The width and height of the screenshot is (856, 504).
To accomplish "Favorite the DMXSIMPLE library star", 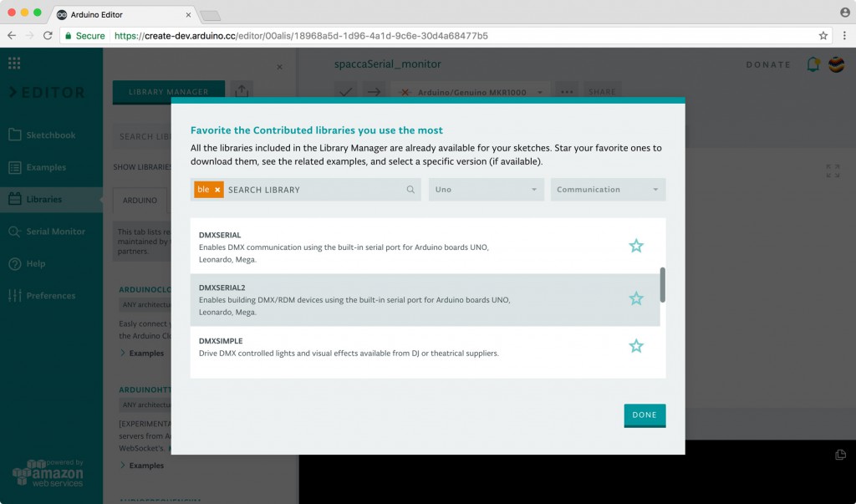I will tap(636, 346).
